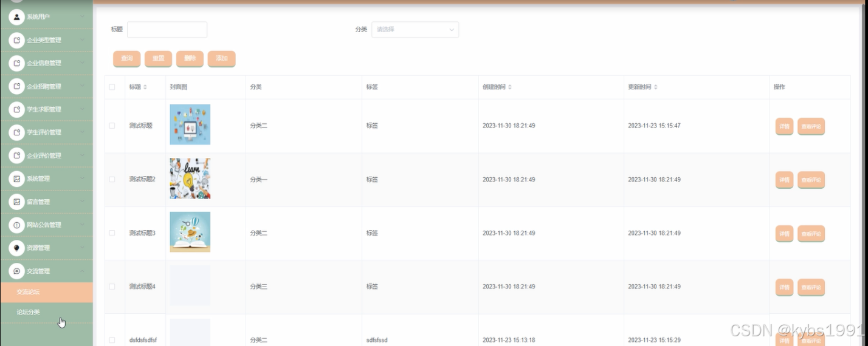The height and width of the screenshot is (346, 868).
Task: Open the 'learn' cover thumbnail of 测试标题2
Action: click(190, 178)
